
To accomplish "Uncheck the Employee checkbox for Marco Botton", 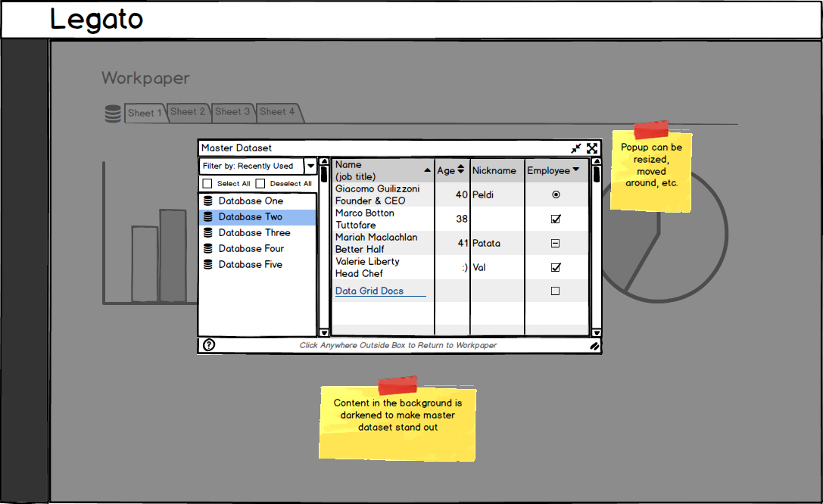I will tap(556, 219).
